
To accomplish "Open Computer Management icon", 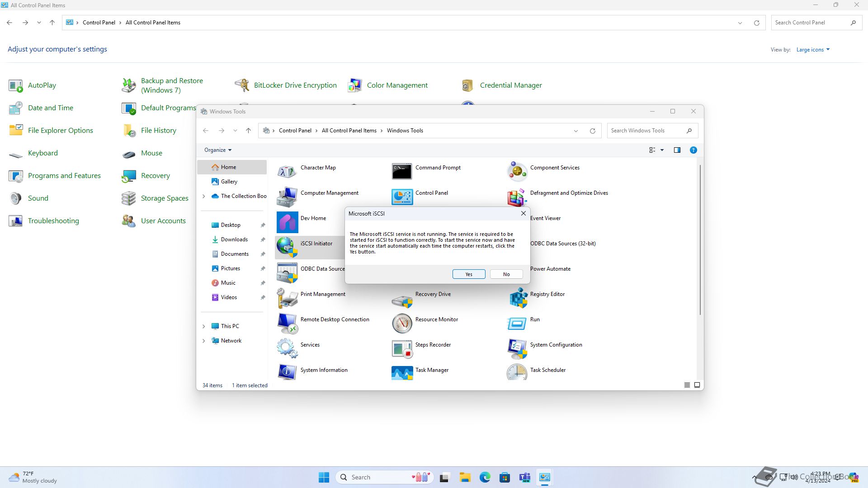I will [287, 197].
